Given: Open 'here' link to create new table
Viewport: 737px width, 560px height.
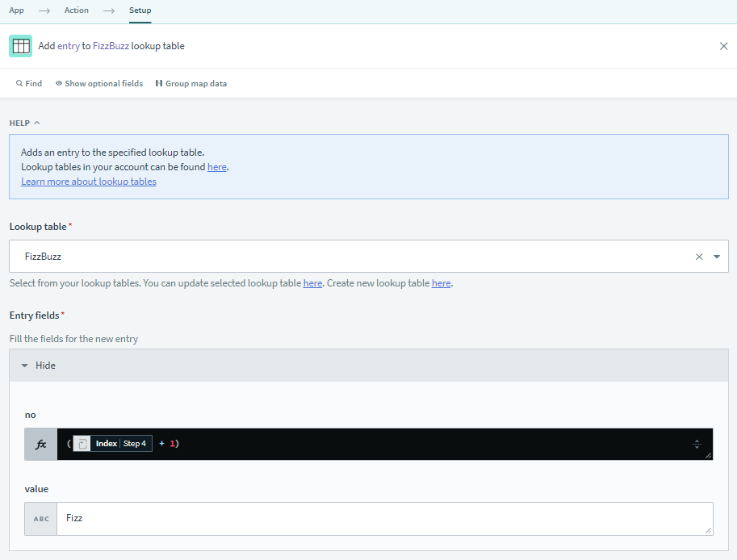Looking at the screenshot, I should click(442, 283).
